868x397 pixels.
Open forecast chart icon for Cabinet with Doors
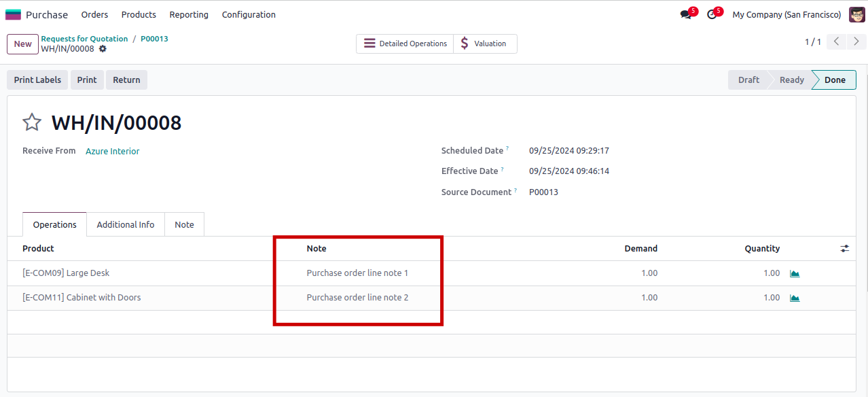(795, 298)
